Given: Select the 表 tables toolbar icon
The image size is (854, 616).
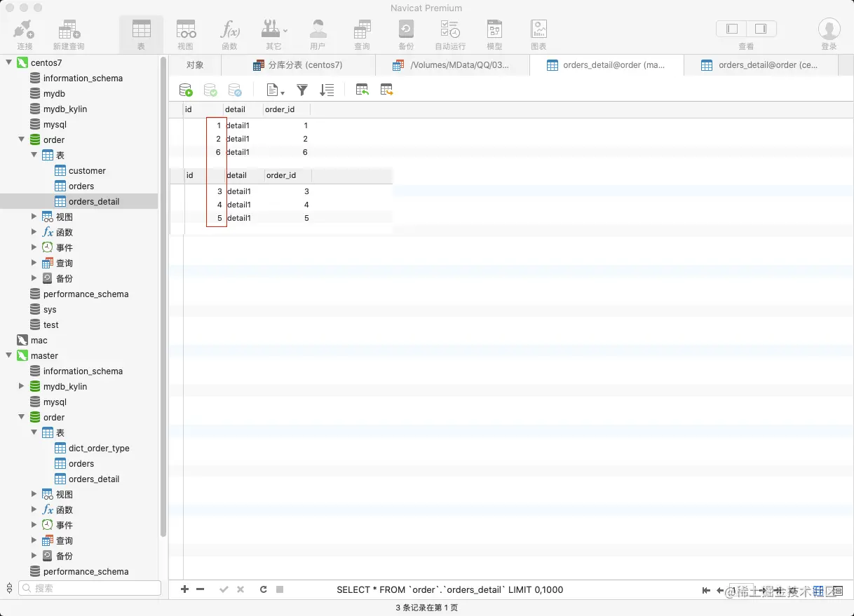Looking at the screenshot, I should click(141, 34).
